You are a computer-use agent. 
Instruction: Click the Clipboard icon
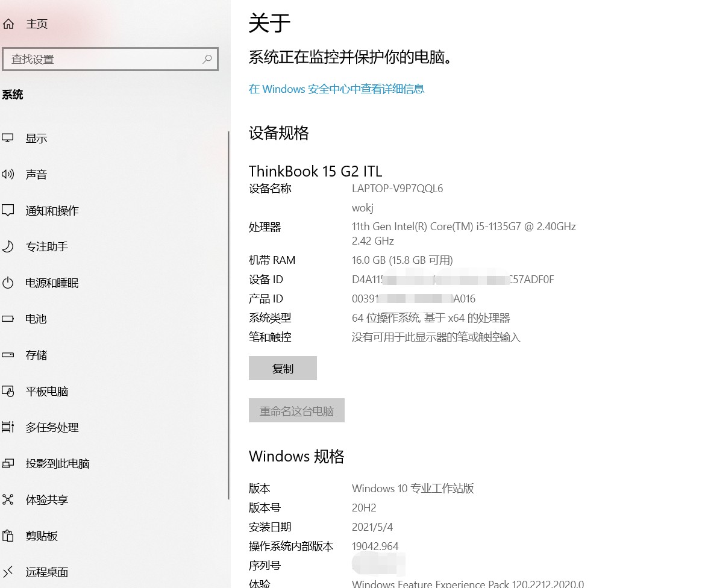[x=8, y=536]
